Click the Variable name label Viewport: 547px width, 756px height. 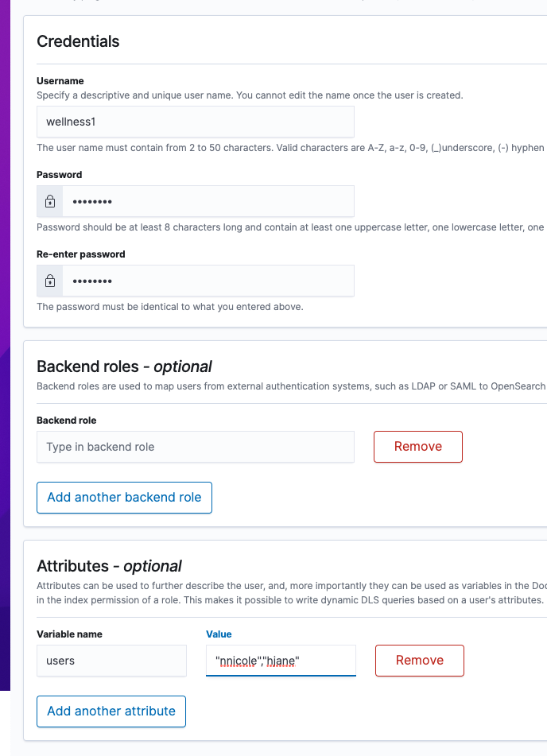69,634
